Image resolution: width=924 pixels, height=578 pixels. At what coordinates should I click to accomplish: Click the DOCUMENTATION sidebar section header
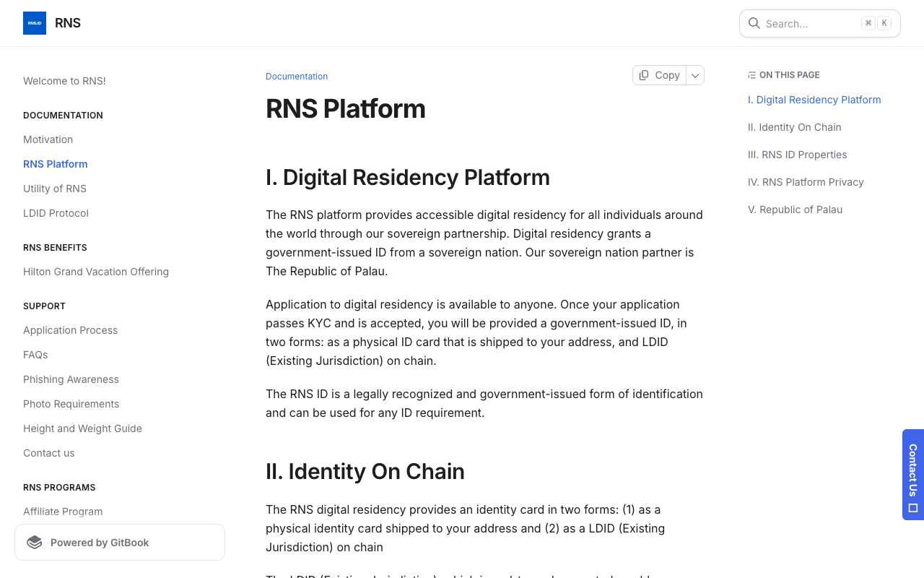tap(63, 116)
